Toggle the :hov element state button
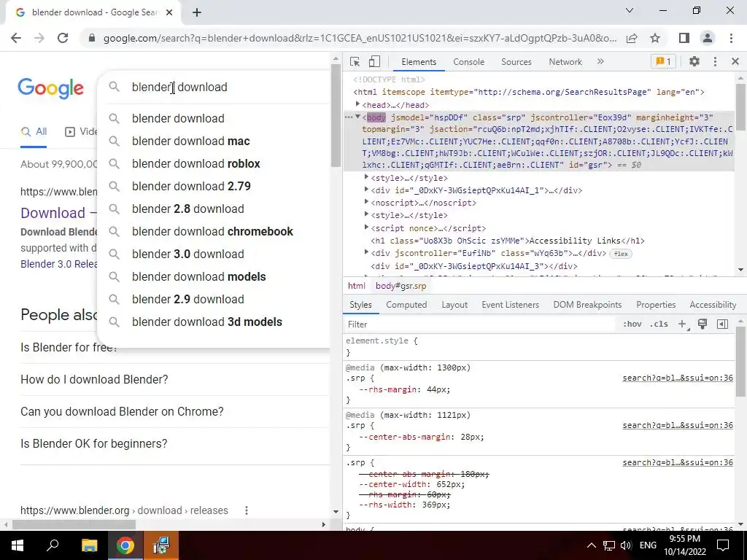747x560 pixels. point(632,324)
